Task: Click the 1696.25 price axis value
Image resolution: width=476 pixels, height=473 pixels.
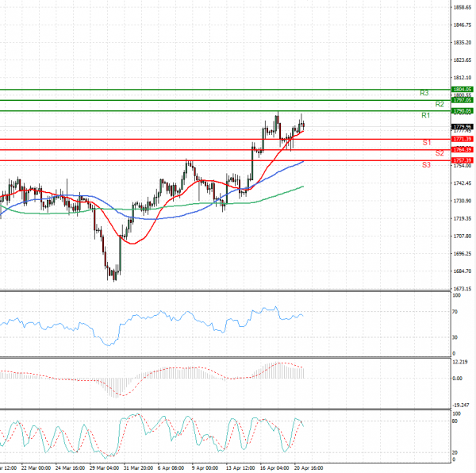Action: (x=463, y=254)
